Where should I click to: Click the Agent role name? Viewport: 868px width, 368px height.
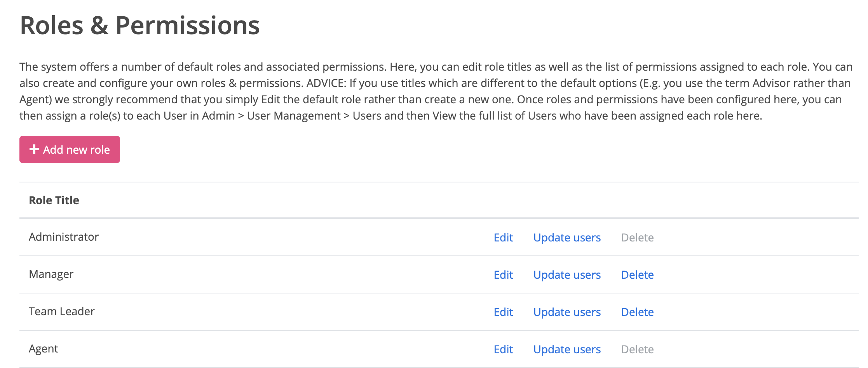43,349
